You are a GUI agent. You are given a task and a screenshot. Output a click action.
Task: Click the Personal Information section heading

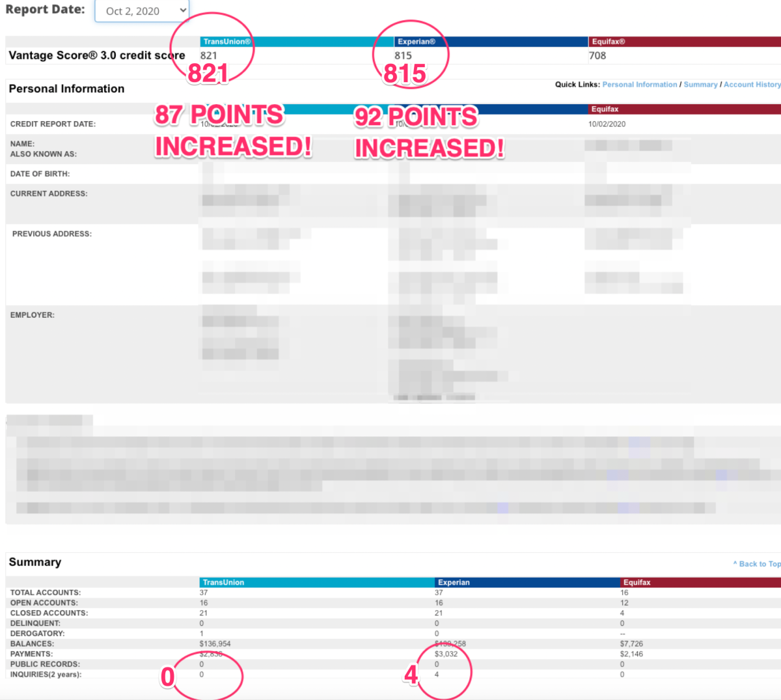(x=66, y=89)
